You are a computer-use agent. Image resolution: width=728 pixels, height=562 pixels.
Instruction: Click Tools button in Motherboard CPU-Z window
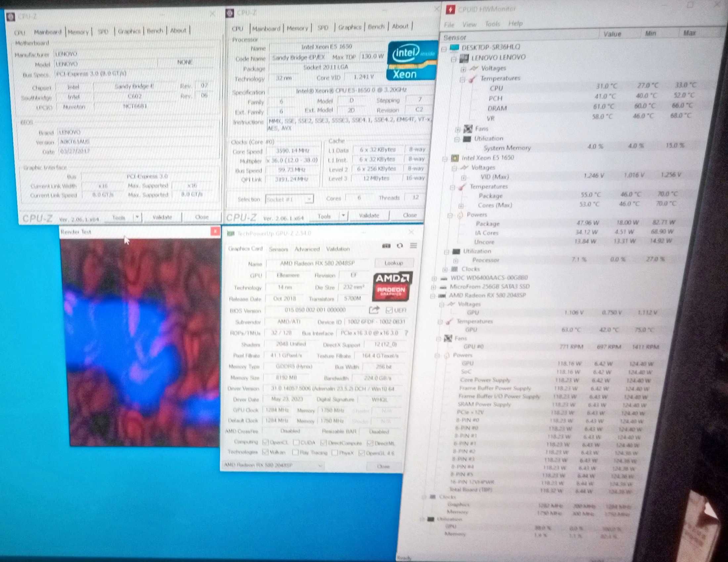pyautogui.click(x=119, y=218)
